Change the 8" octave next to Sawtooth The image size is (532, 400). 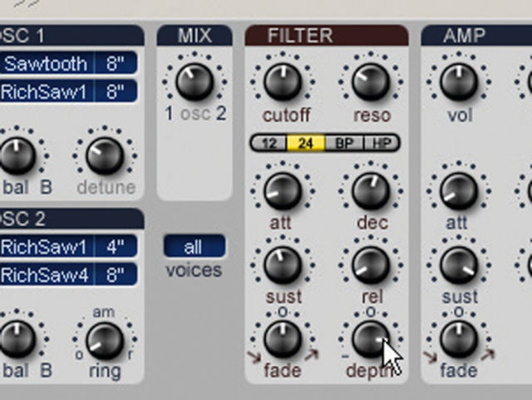pos(116,63)
